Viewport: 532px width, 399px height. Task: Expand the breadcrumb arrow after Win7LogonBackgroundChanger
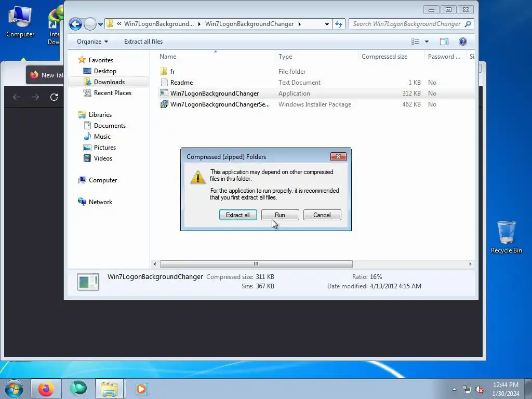click(x=300, y=24)
